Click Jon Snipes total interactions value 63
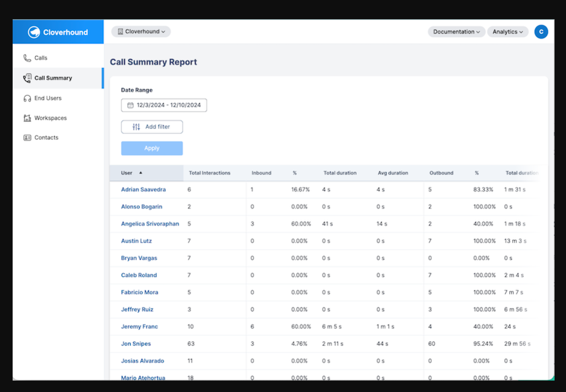 click(191, 344)
